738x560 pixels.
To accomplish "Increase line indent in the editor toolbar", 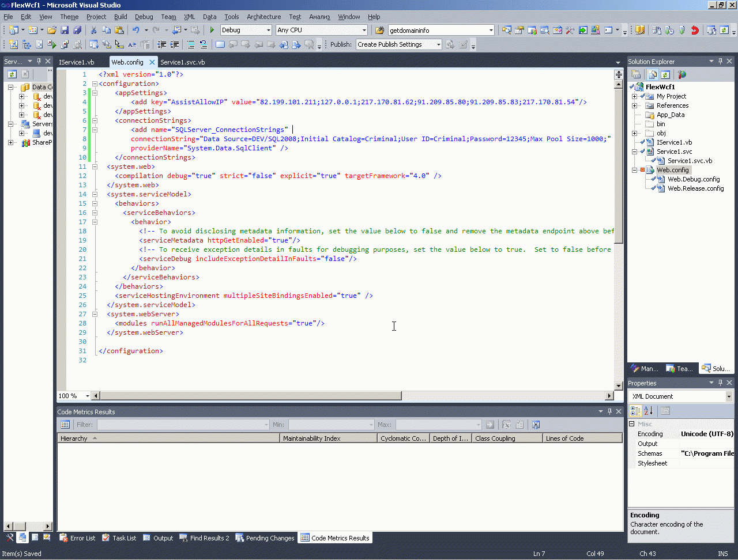I will [175, 44].
